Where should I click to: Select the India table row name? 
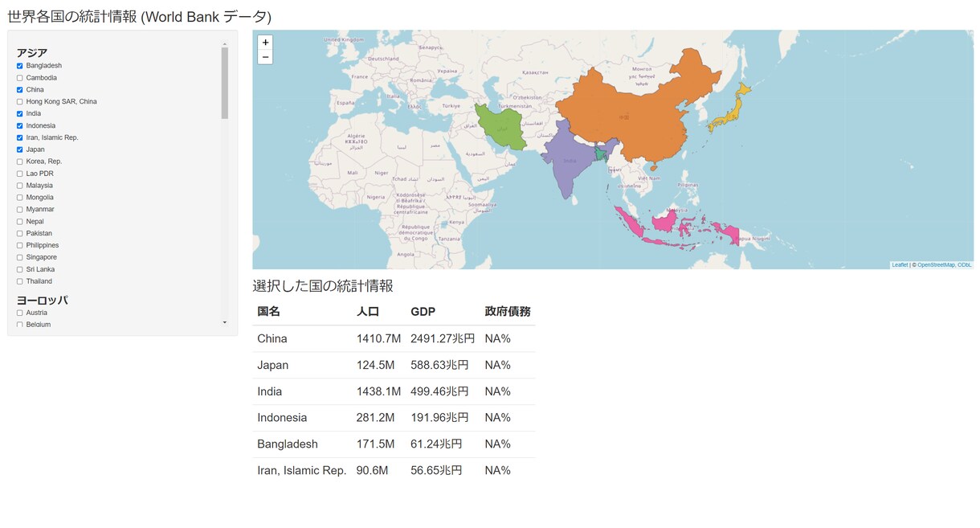point(270,392)
